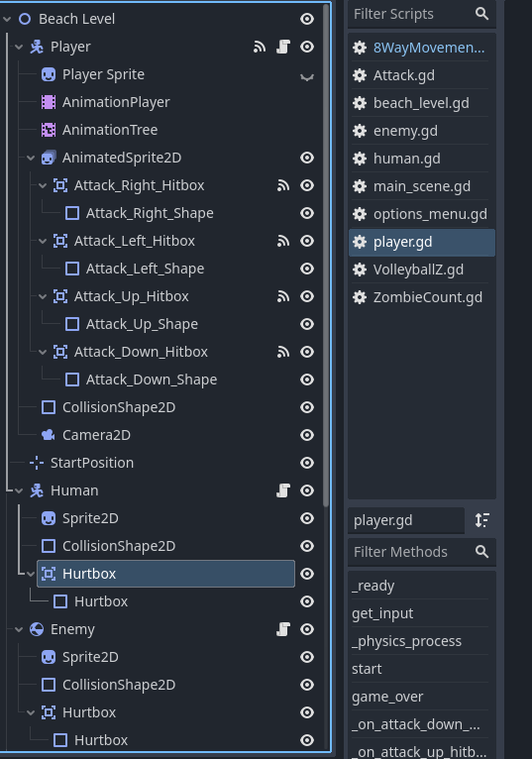Click the signals icon on Player node
The image size is (532, 759).
pyautogui.click(x=260, y=47)
